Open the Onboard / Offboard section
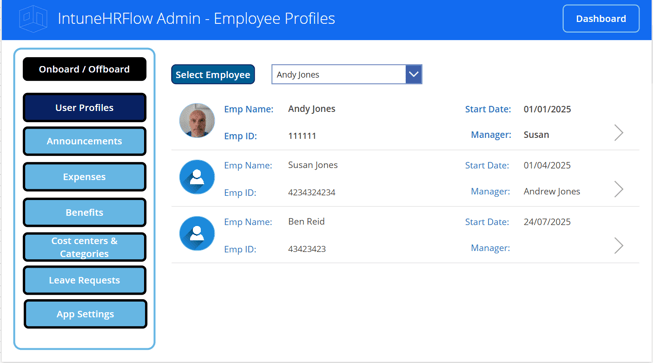 (x=85, y=69)
